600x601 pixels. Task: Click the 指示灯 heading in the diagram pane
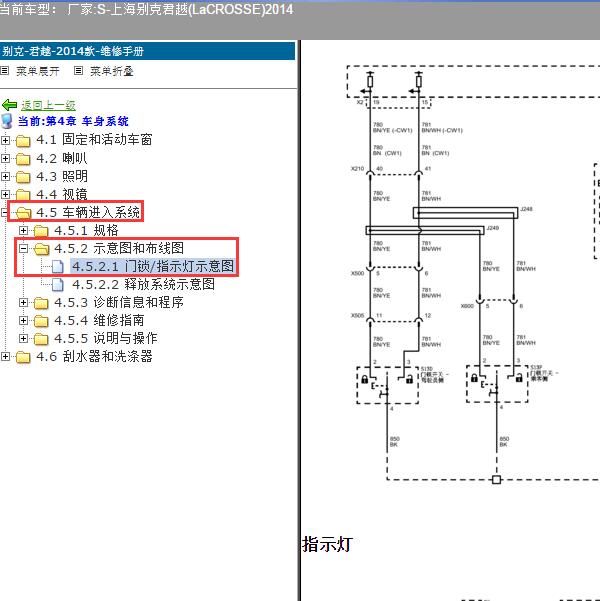(x=327, y=544)
